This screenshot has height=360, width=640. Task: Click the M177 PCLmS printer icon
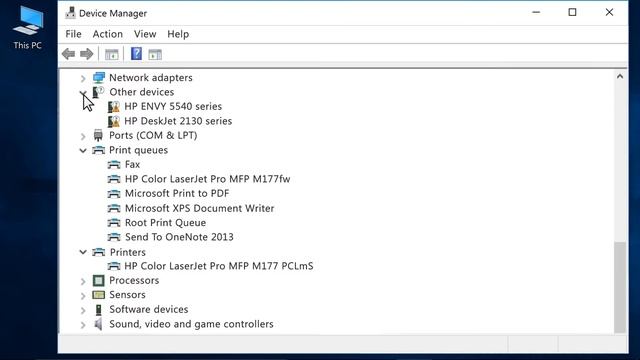click(x=114, y=266)
